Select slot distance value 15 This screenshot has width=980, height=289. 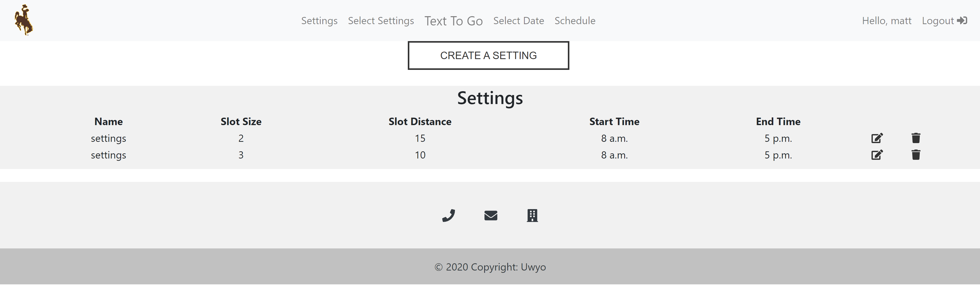(420, 138)
